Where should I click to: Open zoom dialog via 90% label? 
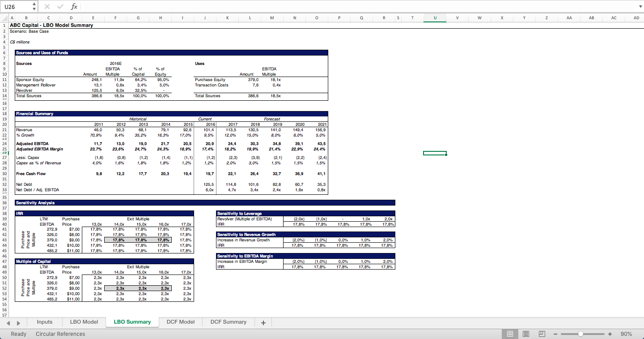coord(627,334)
